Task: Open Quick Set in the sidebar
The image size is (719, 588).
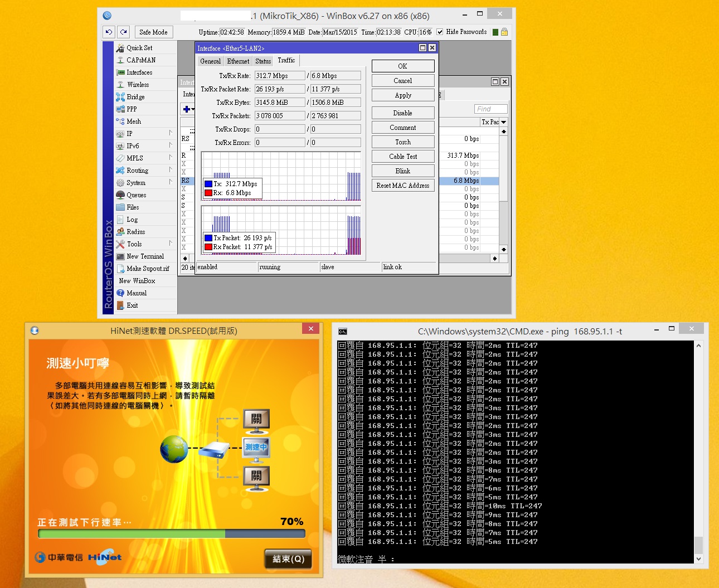Action: (145, 48)
